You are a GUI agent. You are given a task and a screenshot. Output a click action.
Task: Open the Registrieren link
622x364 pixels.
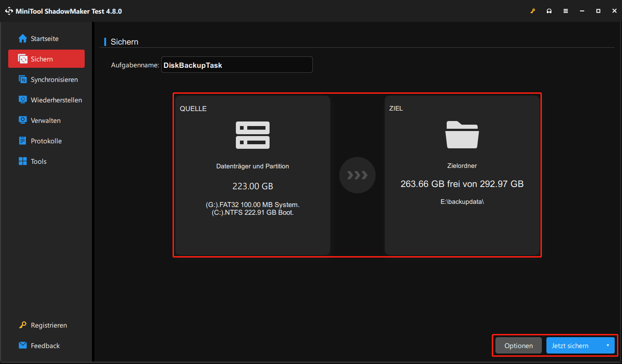pos(48,325)
